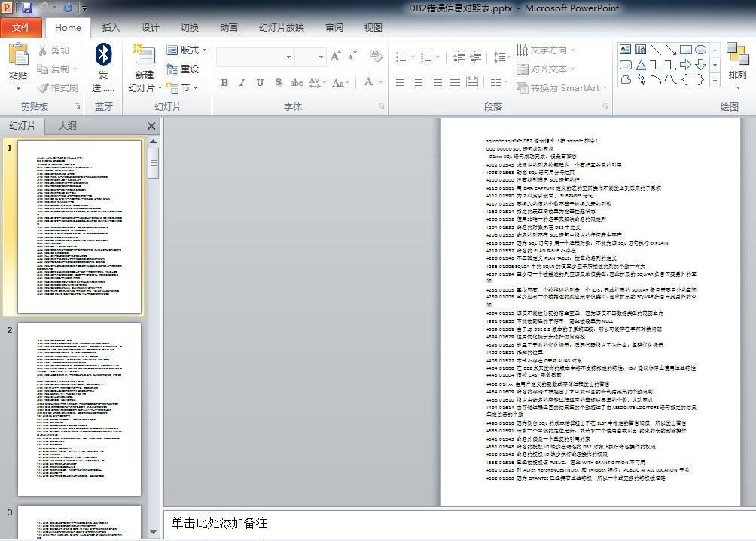Open the paragraph dialog launcher (段落)
This screenshot has height=541, width=756.
pos(606,106)
